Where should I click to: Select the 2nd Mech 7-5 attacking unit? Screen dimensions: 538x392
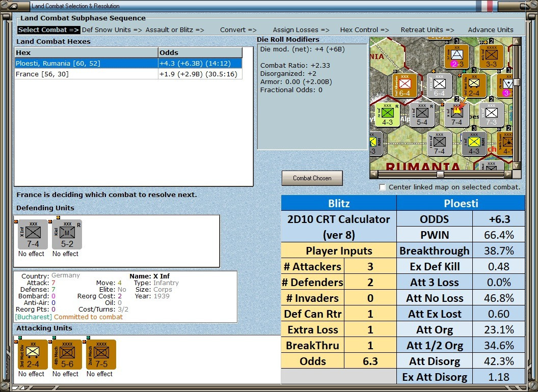pos(100,354)
